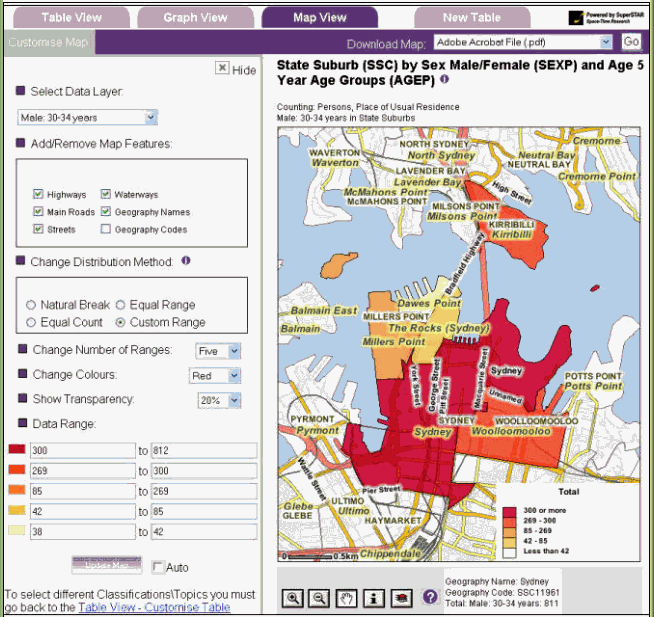The image size is (654, 617).
Task: Uncheck the Highways map feature
Action: pyautogui.click(x=38, y=194)
